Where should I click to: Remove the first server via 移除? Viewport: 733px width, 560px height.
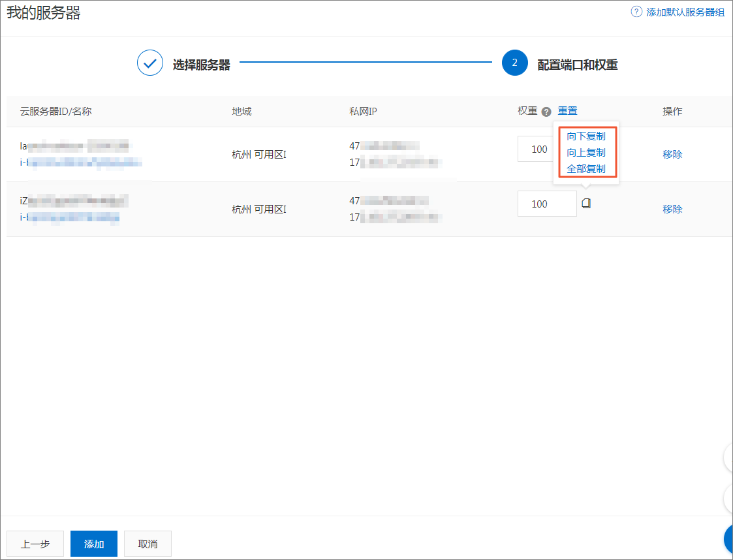coord(672,154)
